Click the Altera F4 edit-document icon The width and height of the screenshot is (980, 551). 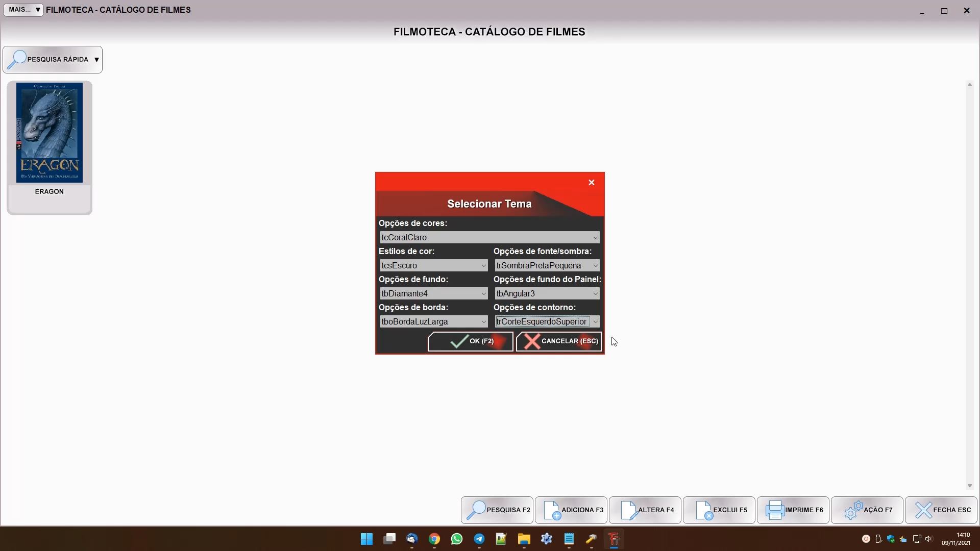click(628, 510)
